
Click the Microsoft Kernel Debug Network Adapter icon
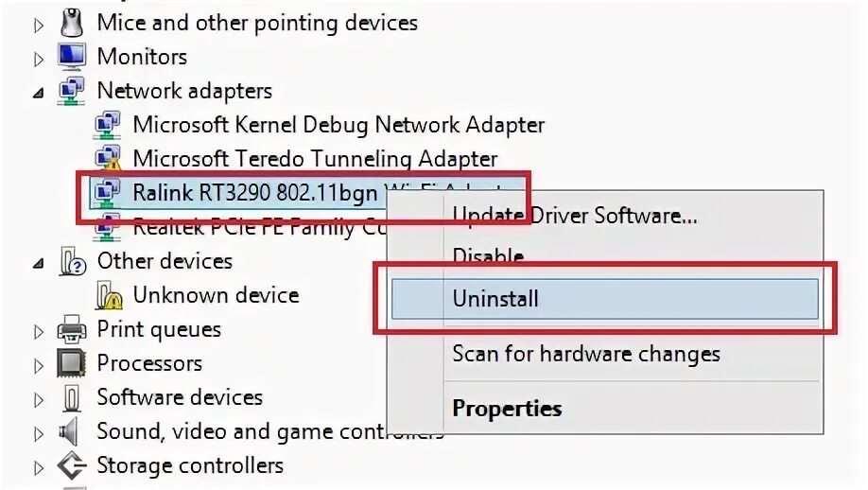[x=108, y=125]
